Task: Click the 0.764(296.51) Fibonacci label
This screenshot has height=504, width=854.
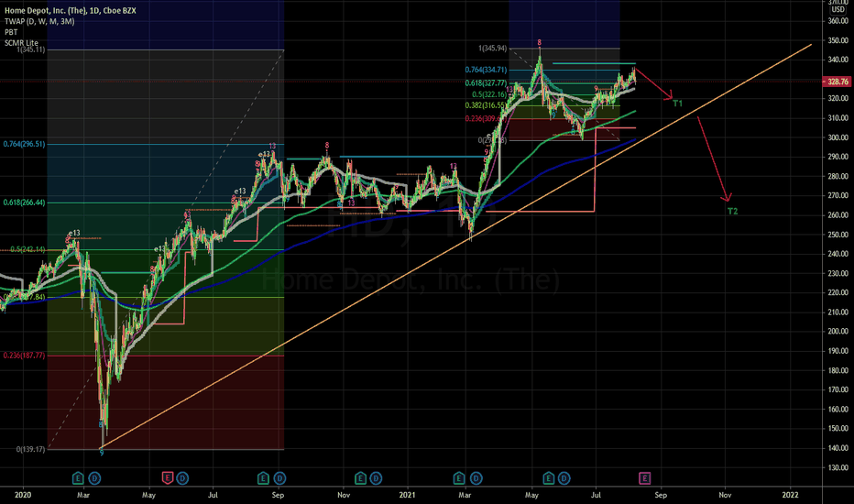Action: (24, 144)
